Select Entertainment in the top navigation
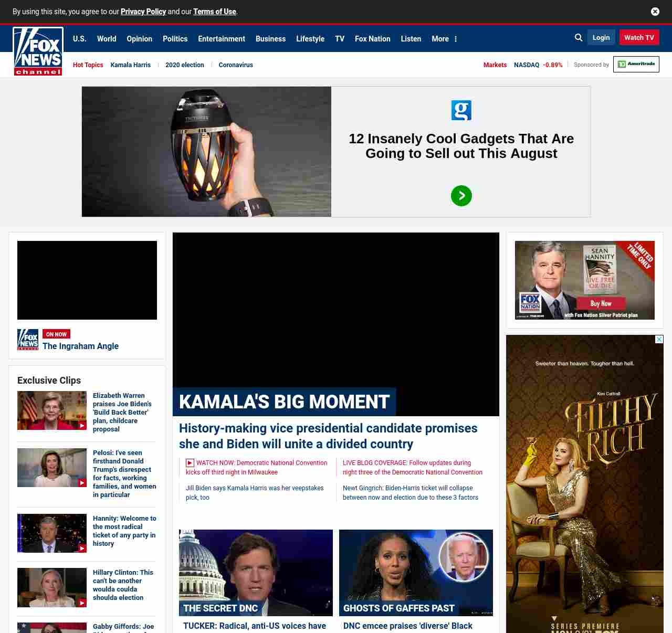 point(221,39)
